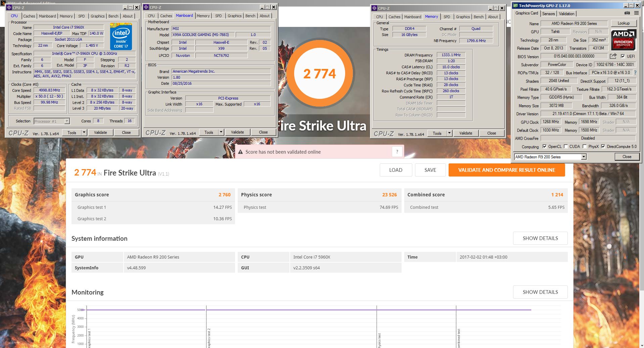The width and height of the screenshot is (644, 348).
Task: Click the SystemInfo v4.48.599 value
Action: 136,268
